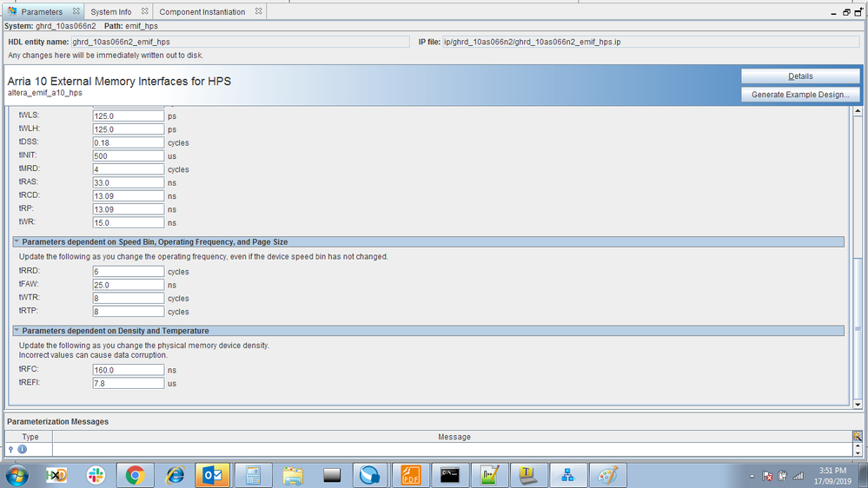Switch to the Component Instantiation tab

[x=202, y=11]
